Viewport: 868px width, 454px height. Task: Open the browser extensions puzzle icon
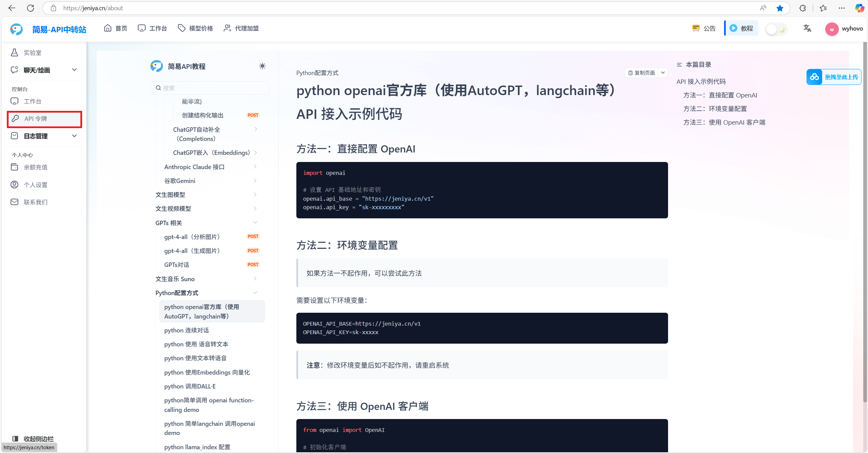[802, 8]
